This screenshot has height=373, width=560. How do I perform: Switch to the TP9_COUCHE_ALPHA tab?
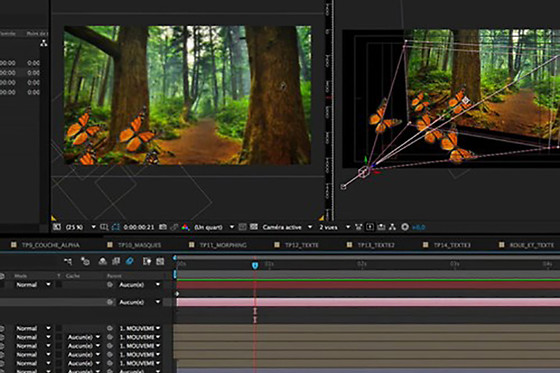pyautogui.click(x=50, y=245)
